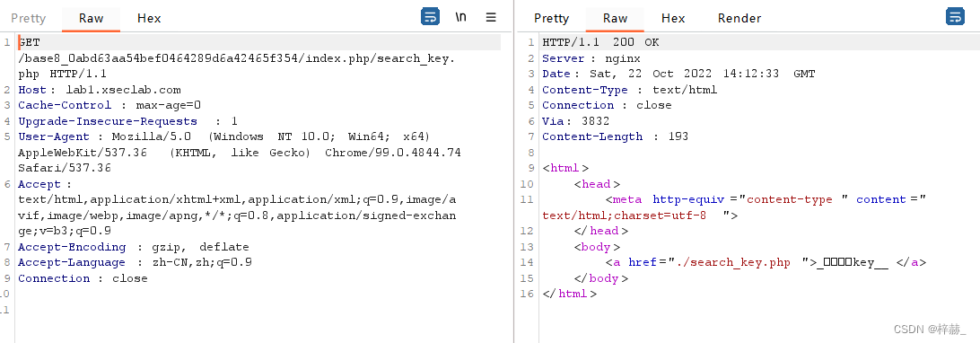Open request Hex tab
Image resolution: width=980 pixels, height=343 pixels.
(149, 18)
